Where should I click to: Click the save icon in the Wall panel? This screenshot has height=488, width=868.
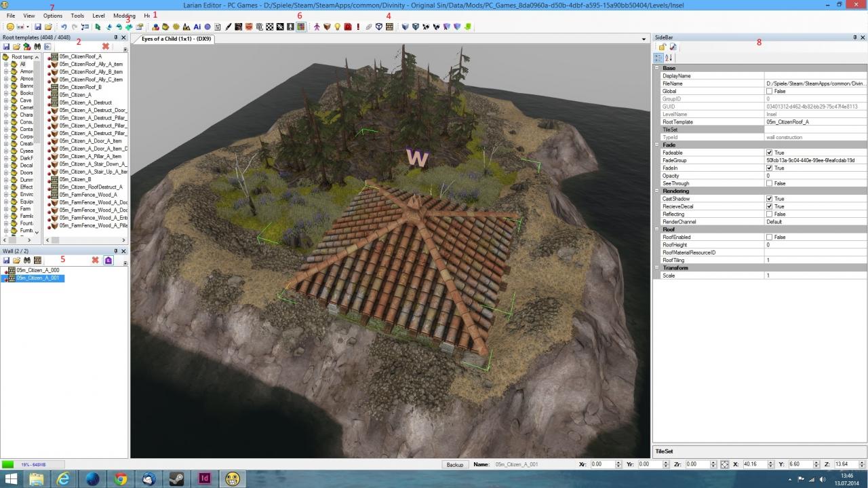[6, 260]
